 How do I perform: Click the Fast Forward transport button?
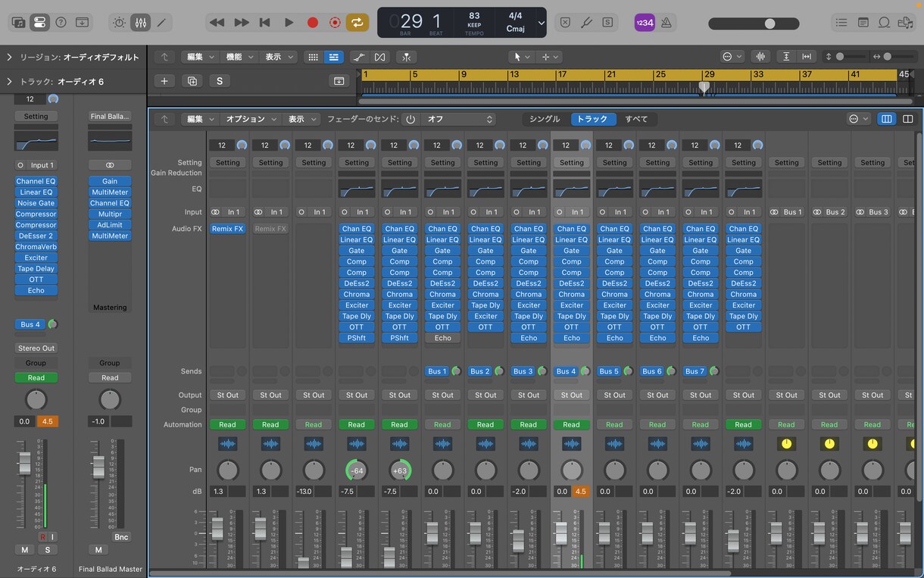242,23
